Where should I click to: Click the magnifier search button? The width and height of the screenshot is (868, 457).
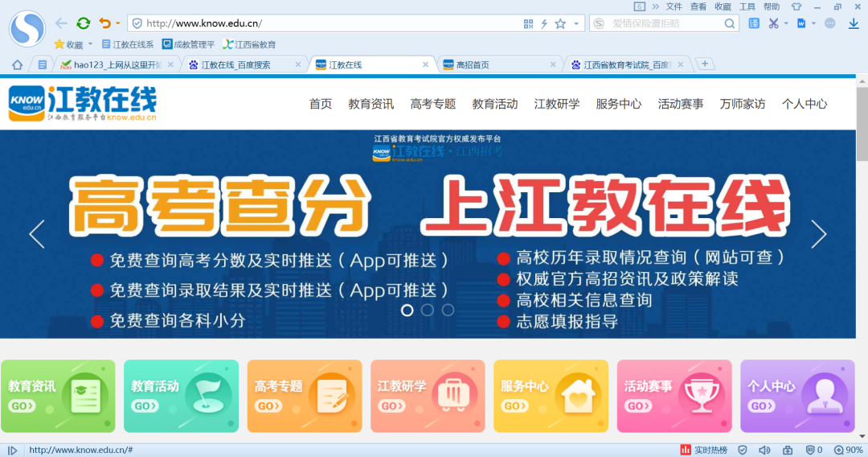tap(730, 23)
